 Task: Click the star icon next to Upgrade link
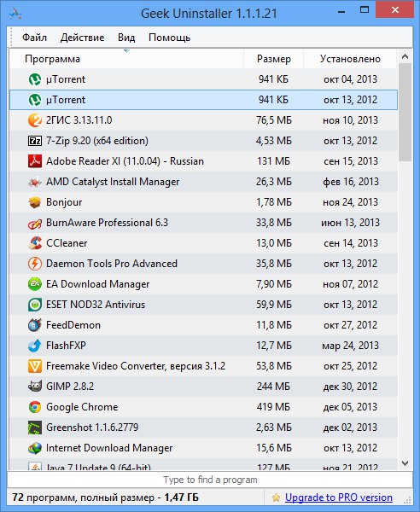[x=276, y=497]
